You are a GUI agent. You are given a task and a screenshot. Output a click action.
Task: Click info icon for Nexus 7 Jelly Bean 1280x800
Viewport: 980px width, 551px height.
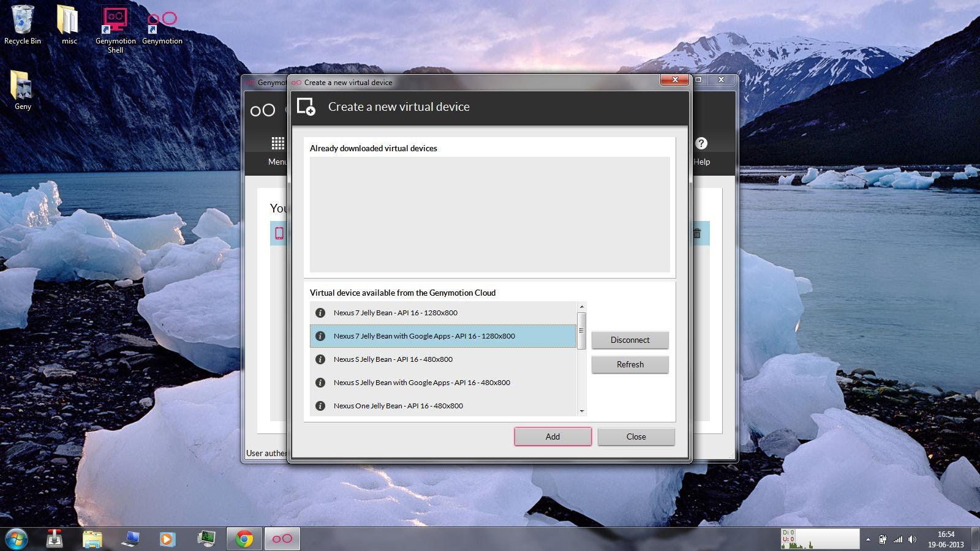point(320,313)
